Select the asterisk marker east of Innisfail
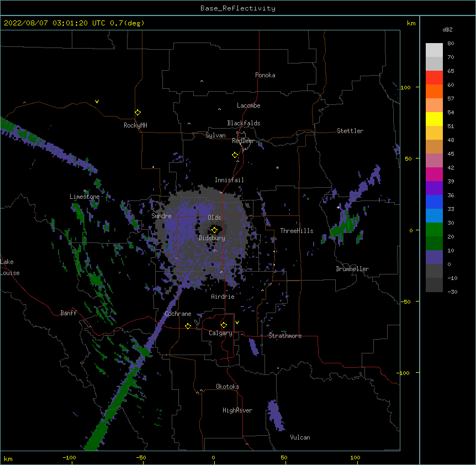This screenshot has width=476, height=465. pos(277,167)
